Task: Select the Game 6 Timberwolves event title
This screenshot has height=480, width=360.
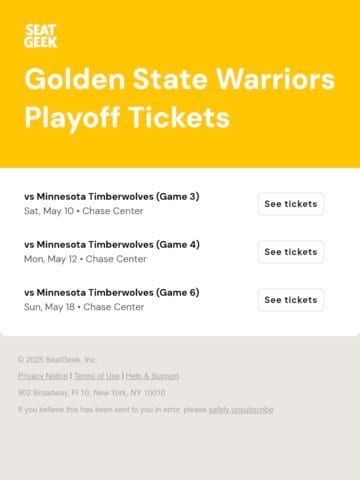Action: [112, 292]
